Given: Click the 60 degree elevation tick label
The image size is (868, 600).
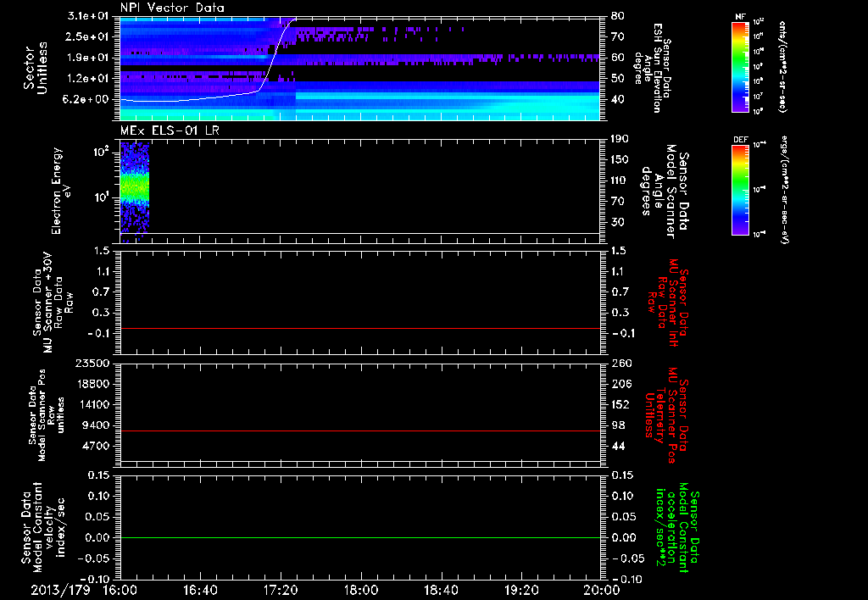Looking at the screenshot, I should [617, 58].
